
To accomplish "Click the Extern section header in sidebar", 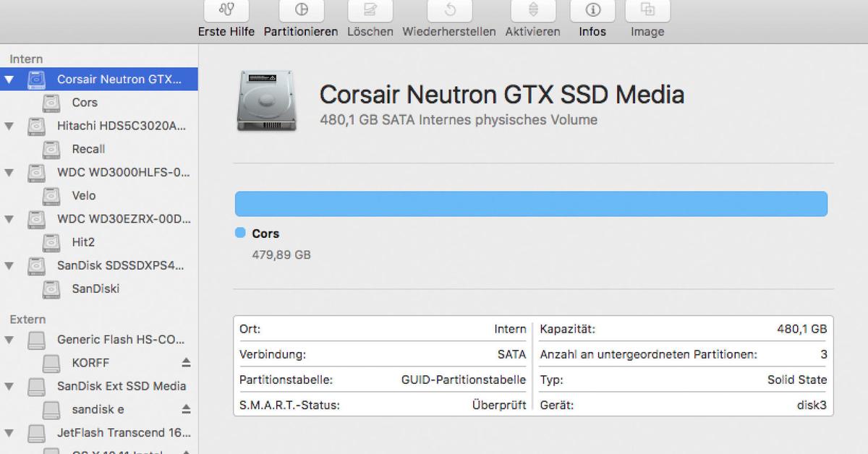I will pyautogui.click(x=27, y=320).
